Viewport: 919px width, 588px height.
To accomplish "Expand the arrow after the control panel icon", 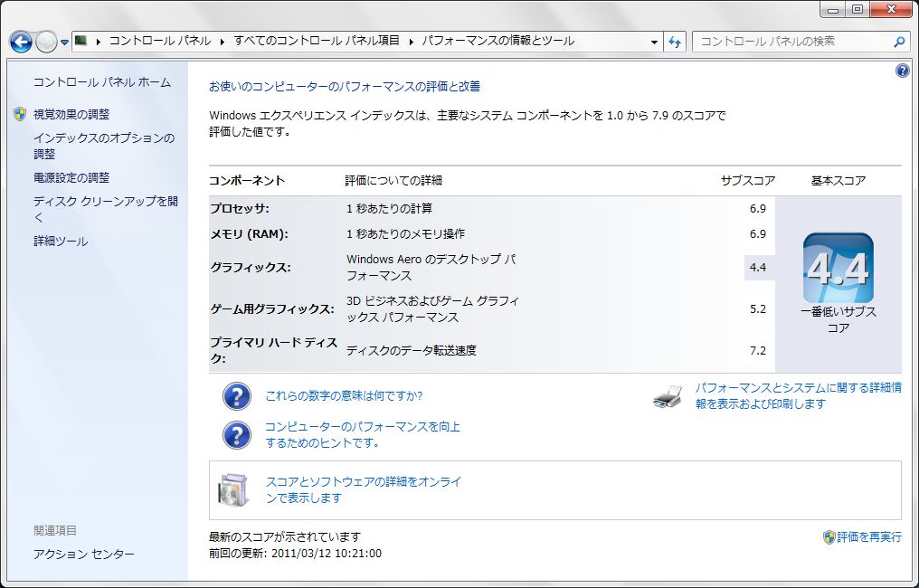I will click(98, 41).
